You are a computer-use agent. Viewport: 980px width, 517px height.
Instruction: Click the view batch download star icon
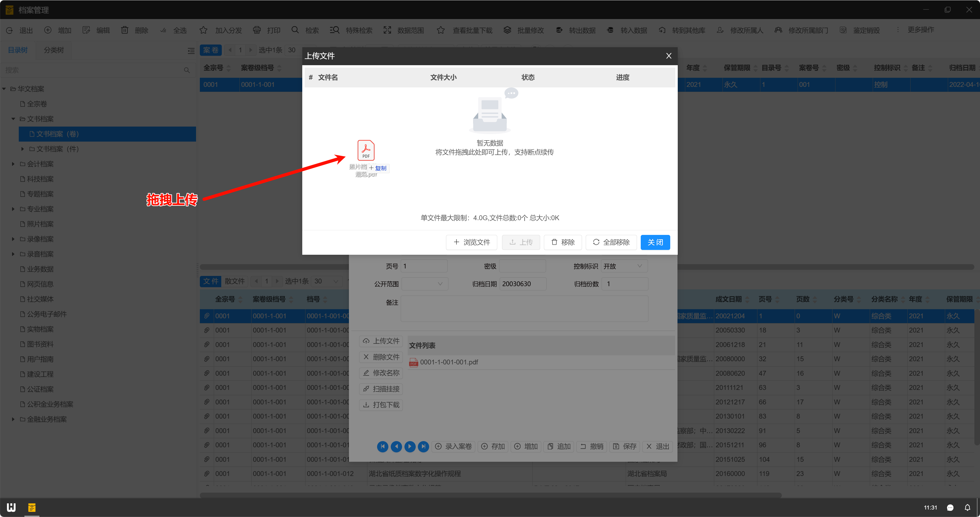[441, 30]
